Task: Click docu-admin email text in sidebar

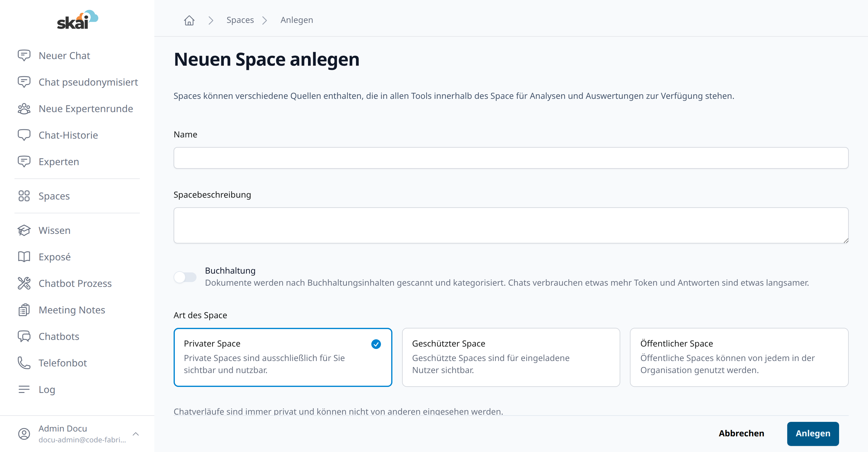Action: (82, 440)
